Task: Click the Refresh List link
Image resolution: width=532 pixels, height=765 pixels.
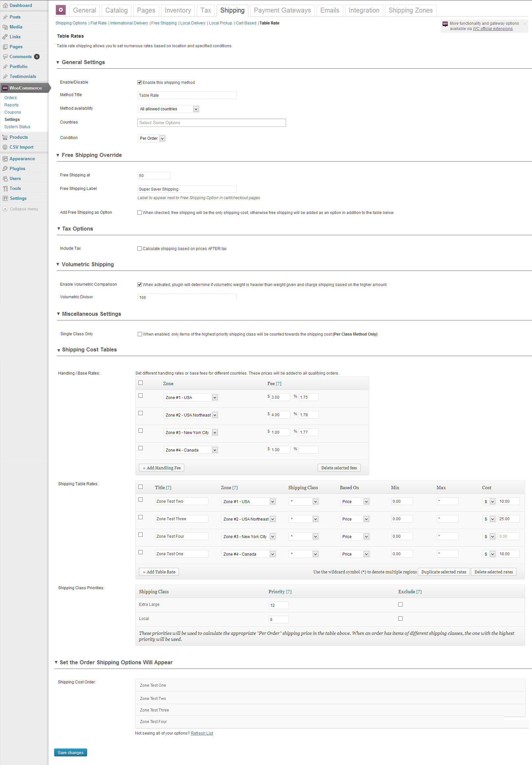Action: point(201,733)
